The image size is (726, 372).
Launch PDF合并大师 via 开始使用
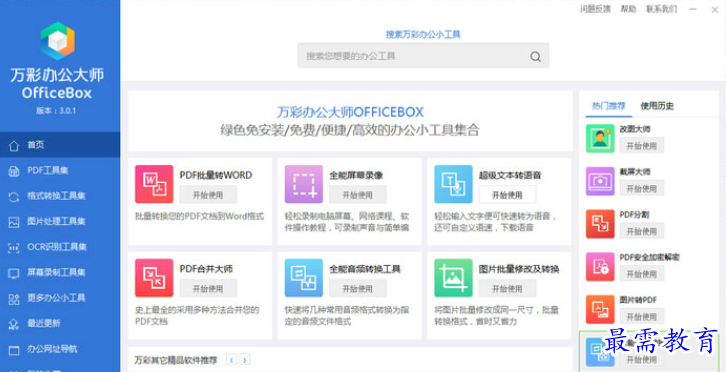click(208, 288)
